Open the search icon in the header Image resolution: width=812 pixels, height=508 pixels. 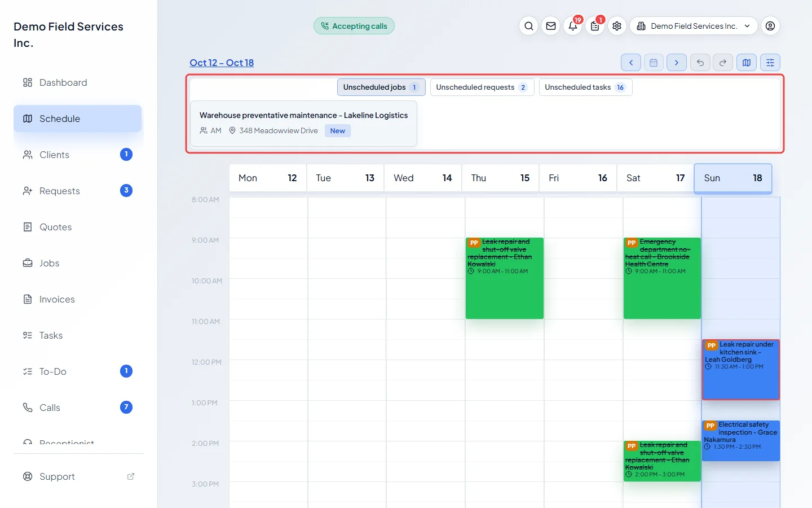[x=528, y=26]
